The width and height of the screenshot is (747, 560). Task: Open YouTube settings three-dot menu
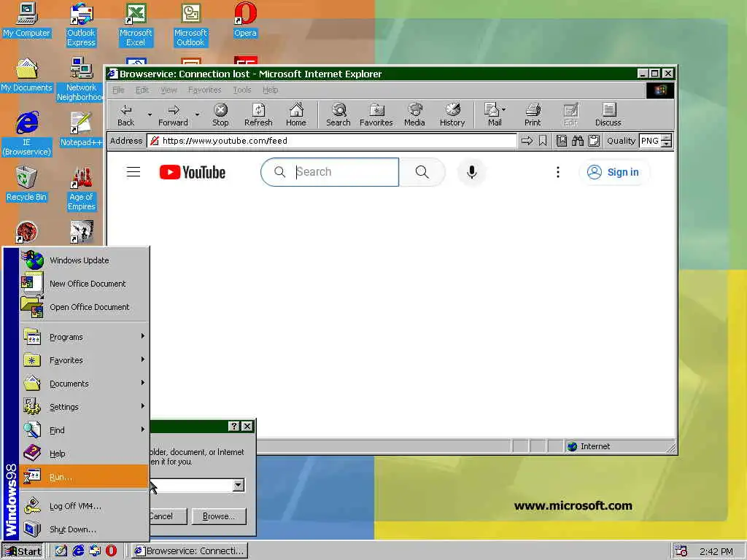click(558, 172)
